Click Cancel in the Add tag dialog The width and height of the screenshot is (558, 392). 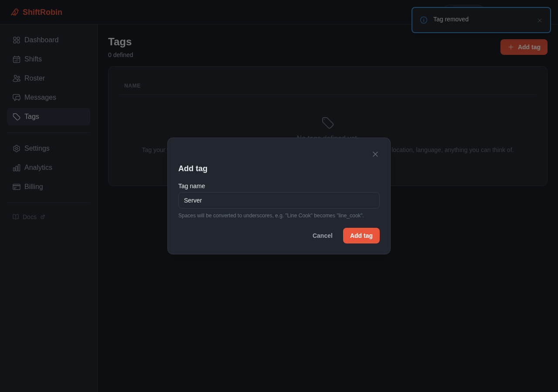coord(323,236)
